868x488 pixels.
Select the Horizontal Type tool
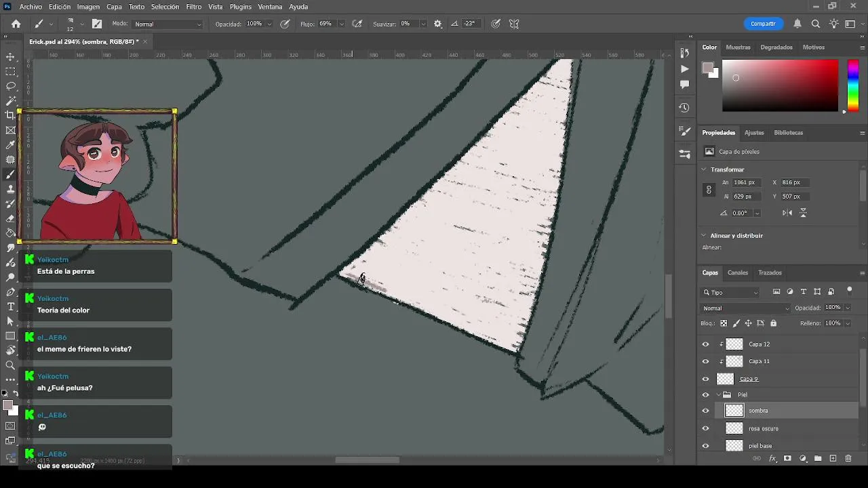coord(10,306)
